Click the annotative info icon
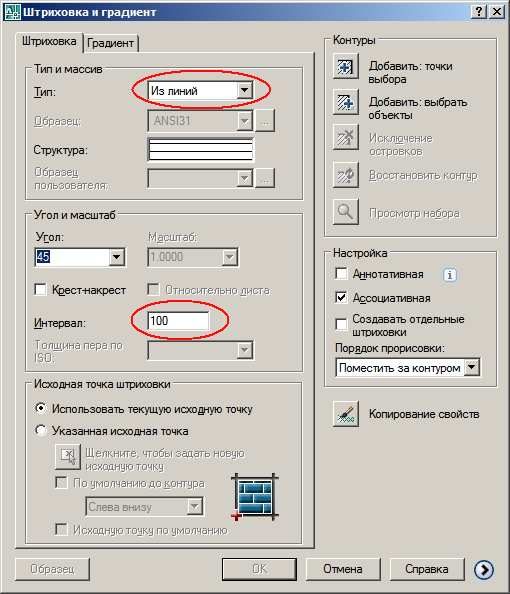 450,275
